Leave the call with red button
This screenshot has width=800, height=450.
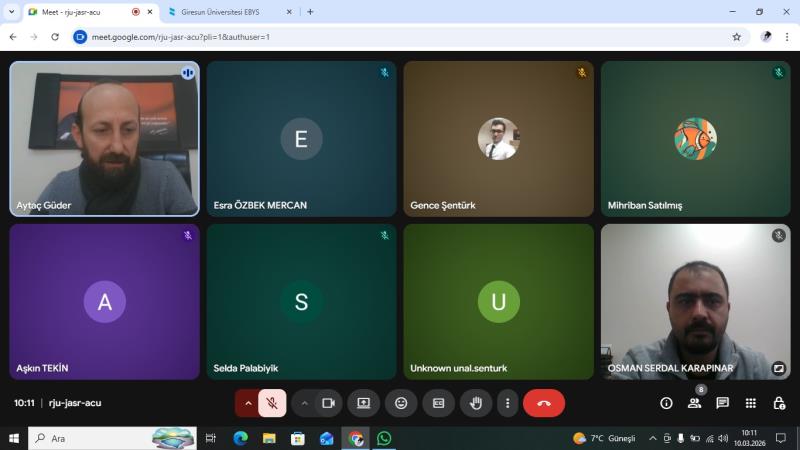[x=543, y=403]
